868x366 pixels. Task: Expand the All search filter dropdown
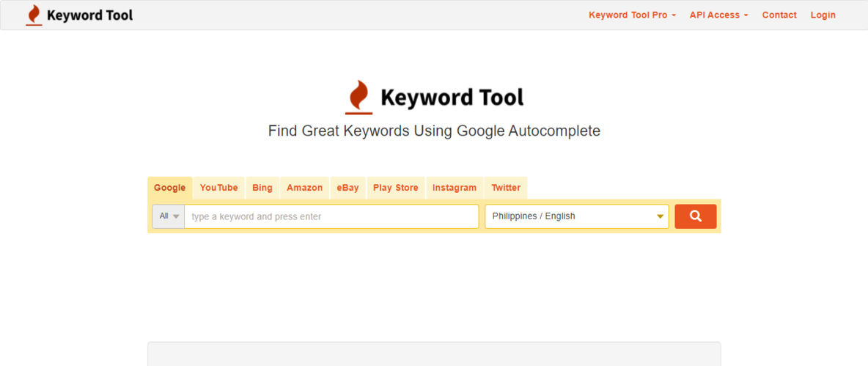(x=169, y=216)
